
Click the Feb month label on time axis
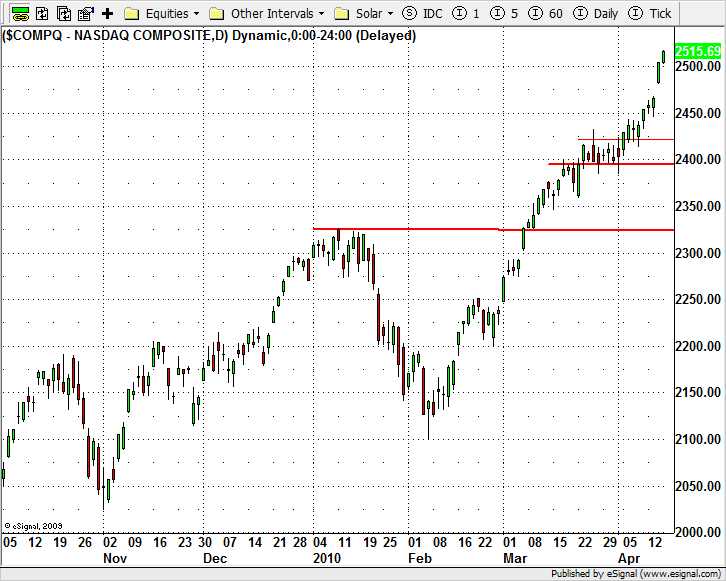(x=419, y=558)
